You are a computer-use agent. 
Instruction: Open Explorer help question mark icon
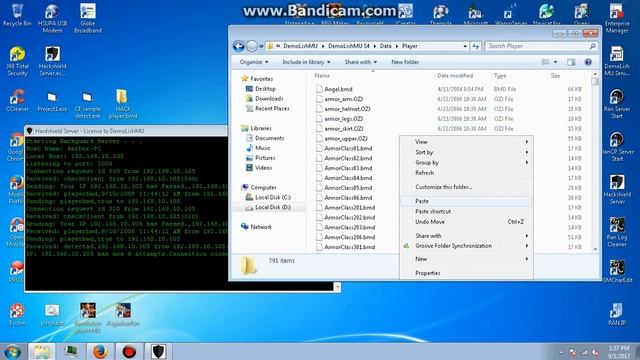(588, 62)
